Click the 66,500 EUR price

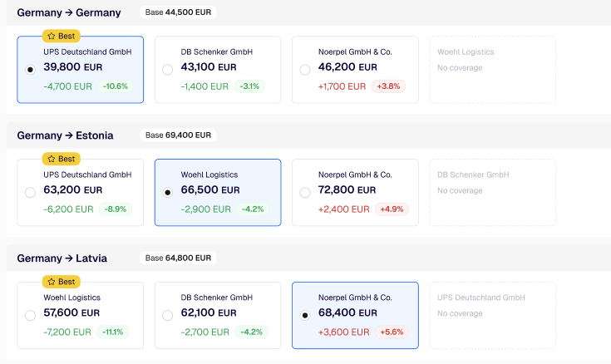[210, 189]
